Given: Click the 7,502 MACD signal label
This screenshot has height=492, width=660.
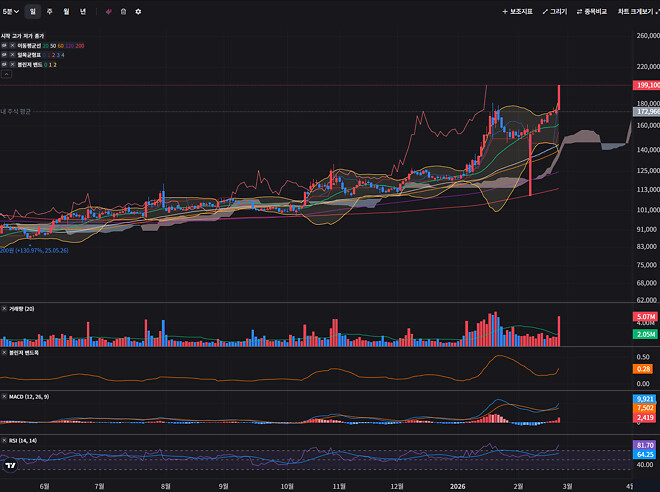Looking at the screenshot, I should [x=644, y=408].
